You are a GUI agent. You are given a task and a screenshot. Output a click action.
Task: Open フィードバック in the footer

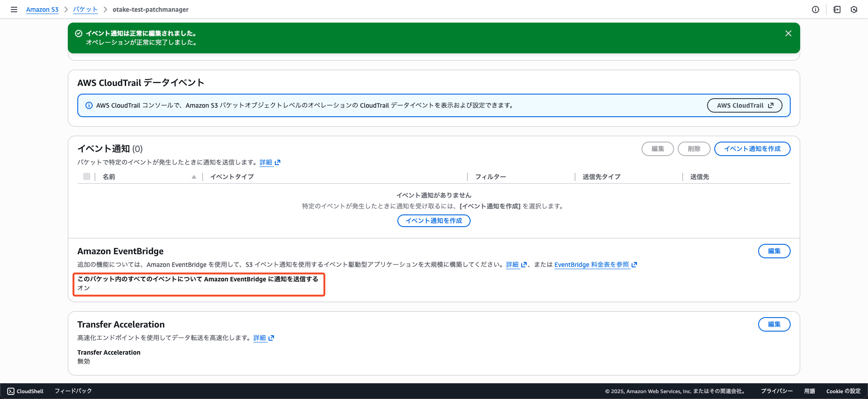tap(73, 391)
